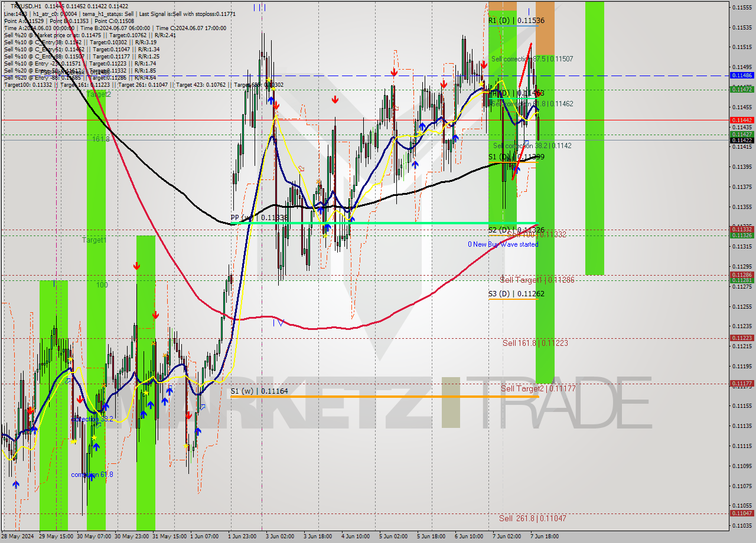
Task: Select the 6 Jun 10:00 time axis label
Action: coord(469,537)
